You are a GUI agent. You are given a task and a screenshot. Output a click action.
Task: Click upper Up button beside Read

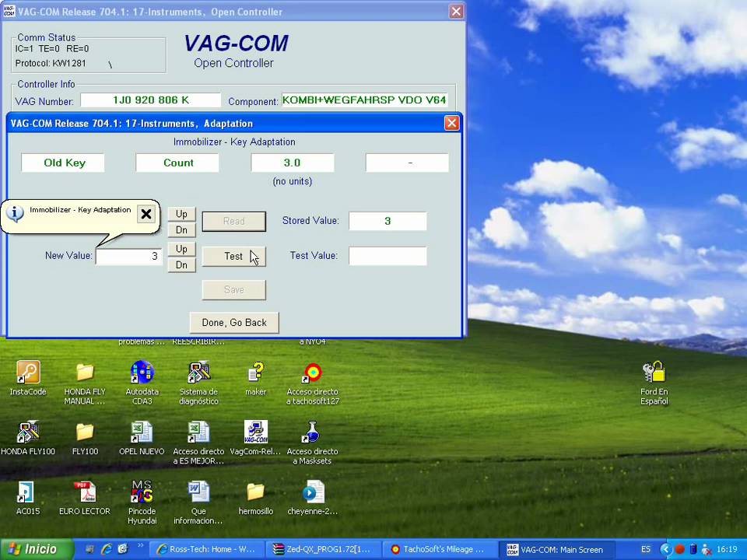point(181,214)
